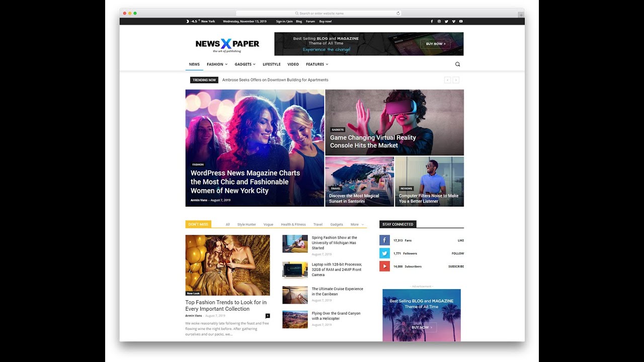This screenshot has width=644, height=362.
Task: Click the comment count badge on fashion article
Action: coord(268,316)
